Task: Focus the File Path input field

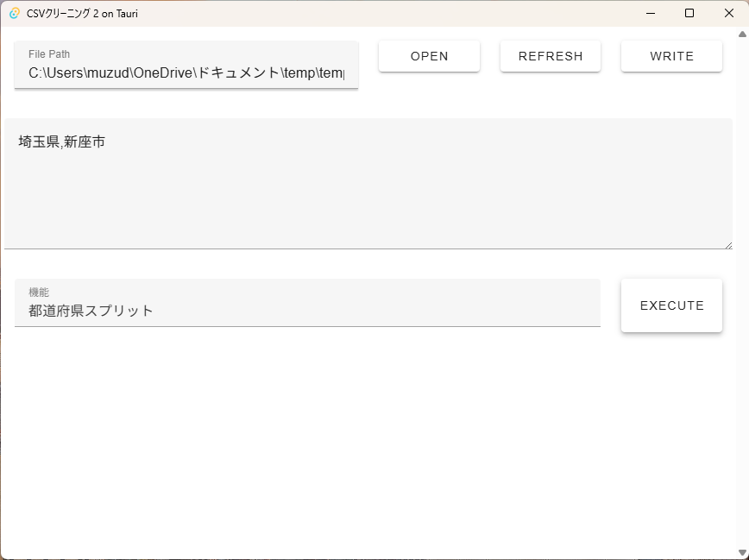Action: [x=186, y=65]
